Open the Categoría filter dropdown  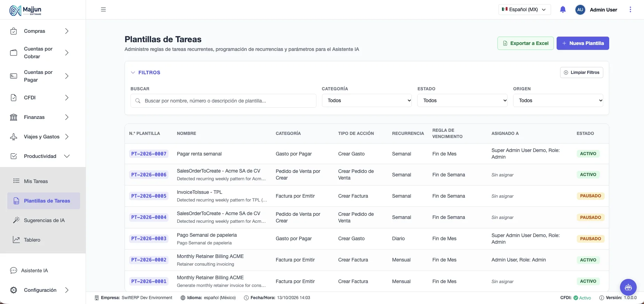click(367, 100)
